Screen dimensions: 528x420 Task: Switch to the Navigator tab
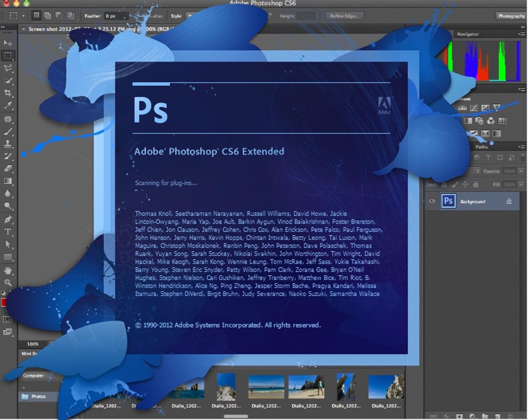click(467, 34)
